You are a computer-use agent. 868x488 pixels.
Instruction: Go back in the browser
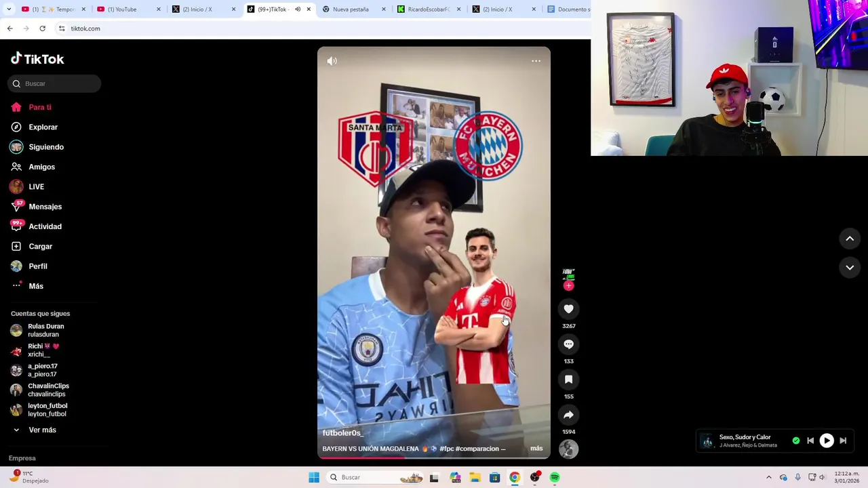click(x=9, y=28)
